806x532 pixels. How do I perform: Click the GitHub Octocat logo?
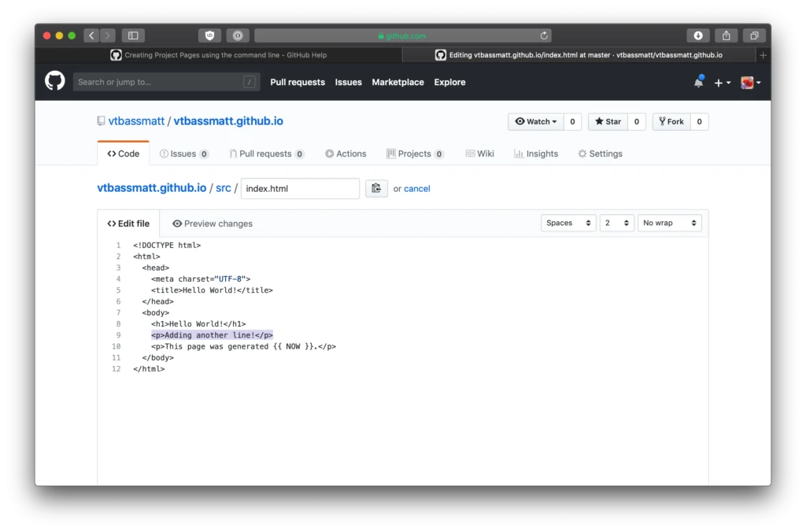click(54, 81)
